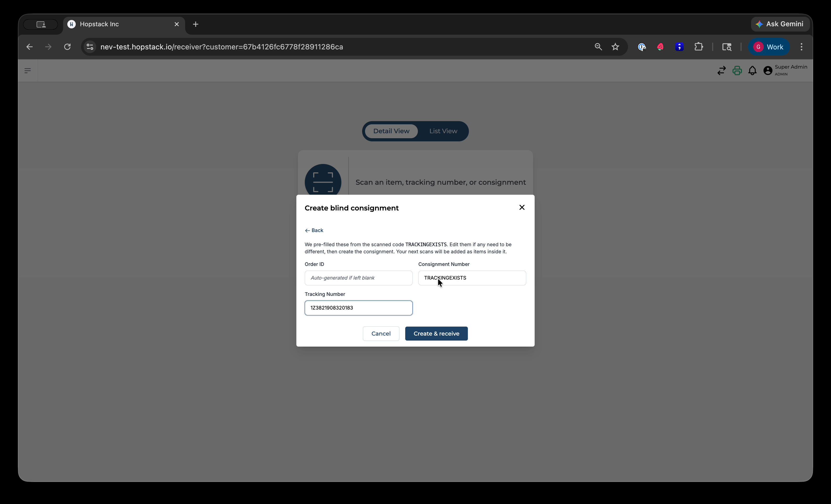Open the password manager extension icon
This screenshot has height=504, width=831.
pos(641,47)
